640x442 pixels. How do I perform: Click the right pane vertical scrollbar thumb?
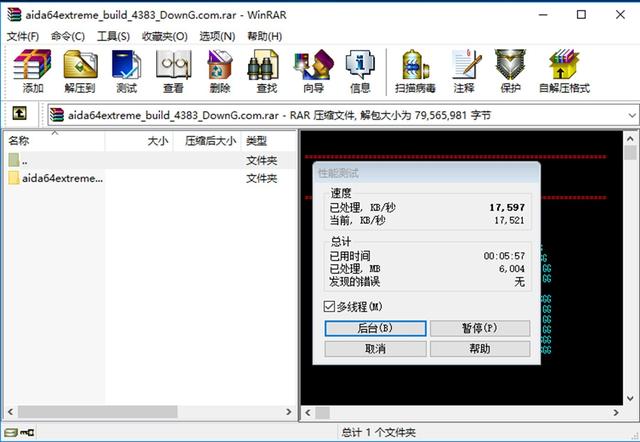[x=631, y=153]
